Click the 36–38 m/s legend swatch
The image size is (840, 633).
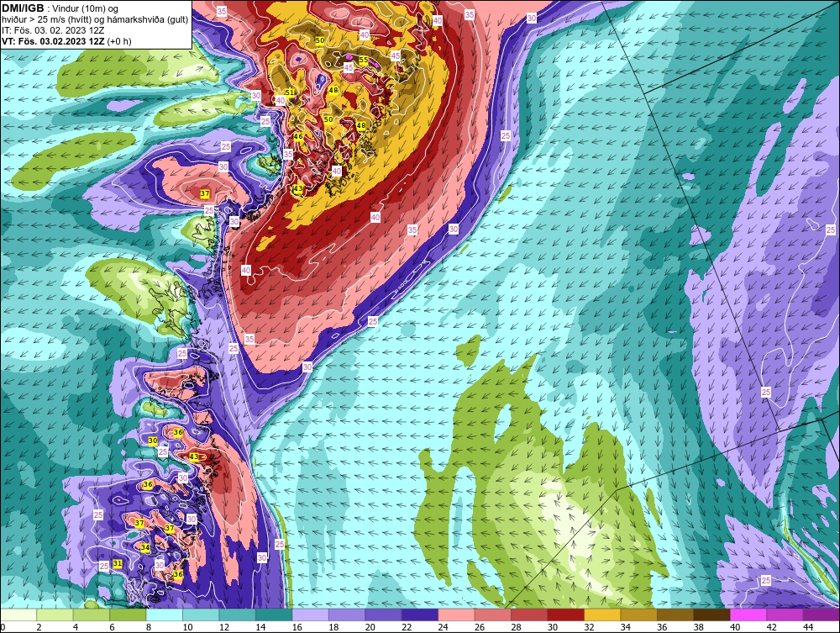(675, 615)
